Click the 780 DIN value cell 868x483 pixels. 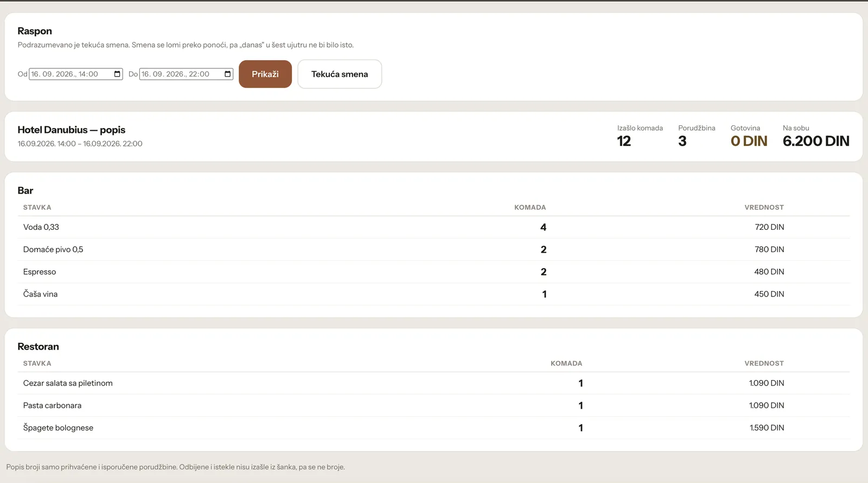pyautogui.click(x=769, y=249)
